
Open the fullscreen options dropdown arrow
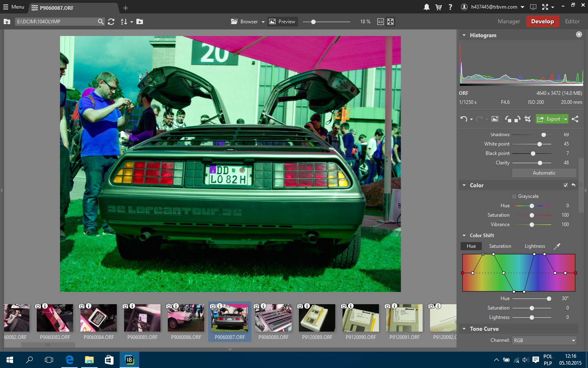552,7
